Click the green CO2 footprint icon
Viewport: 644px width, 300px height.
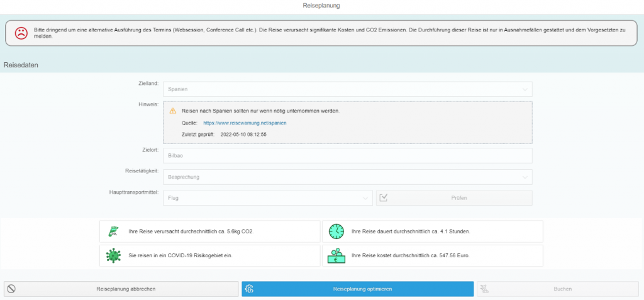click(113, 231)
